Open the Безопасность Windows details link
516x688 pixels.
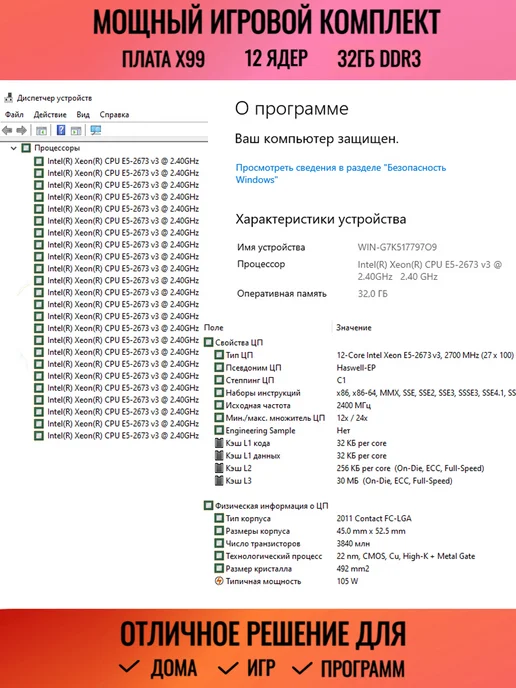pos(340,173)
